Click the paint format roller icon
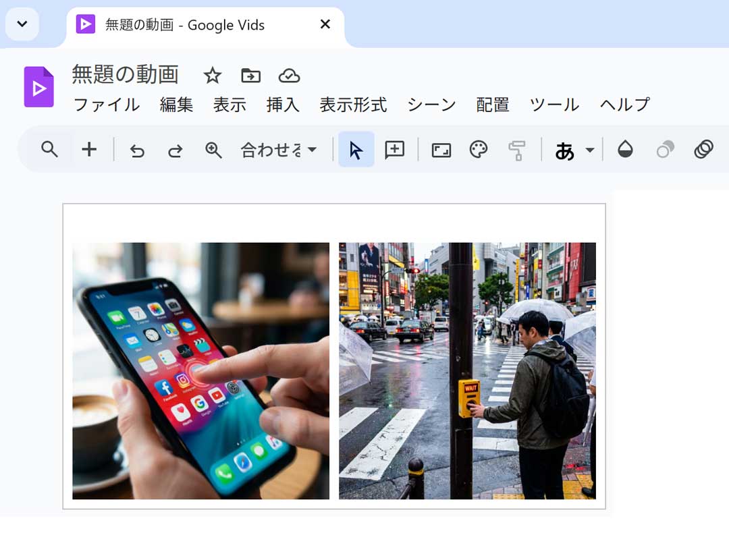Viewport: 729px width, 560px height. coord(517,150)
